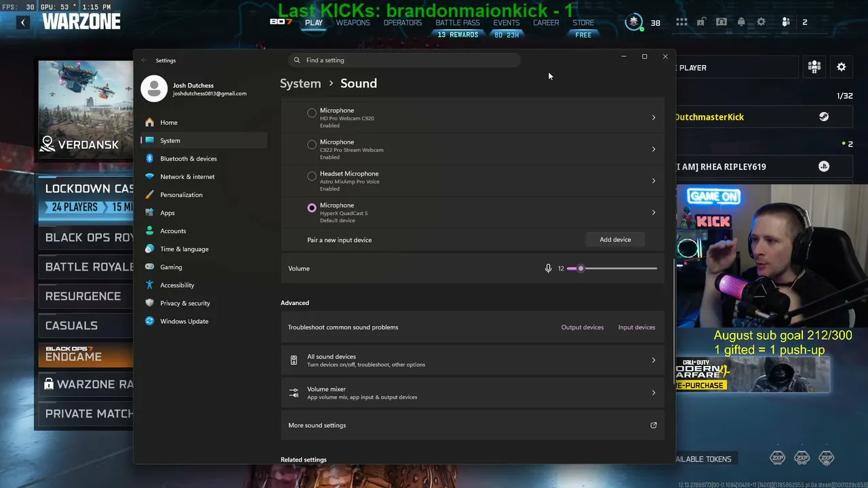Click the Accounts person icon
Viewport: 868px width, 488px height.
pos(150,231)
